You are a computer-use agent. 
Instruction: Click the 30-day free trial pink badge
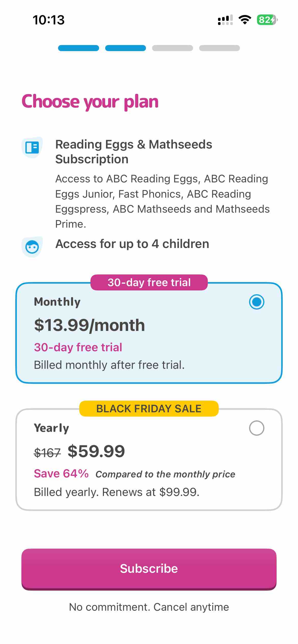click(x=149, y=282)
